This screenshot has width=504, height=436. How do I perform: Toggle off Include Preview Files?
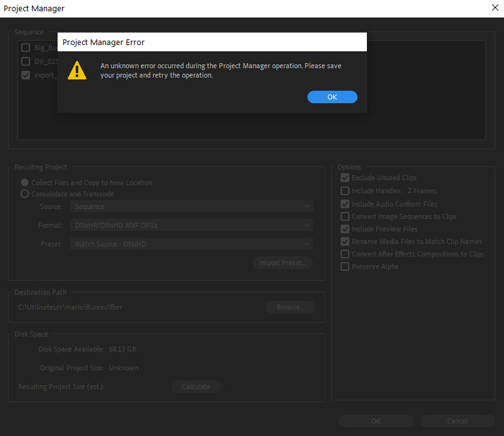coord(345,228)
